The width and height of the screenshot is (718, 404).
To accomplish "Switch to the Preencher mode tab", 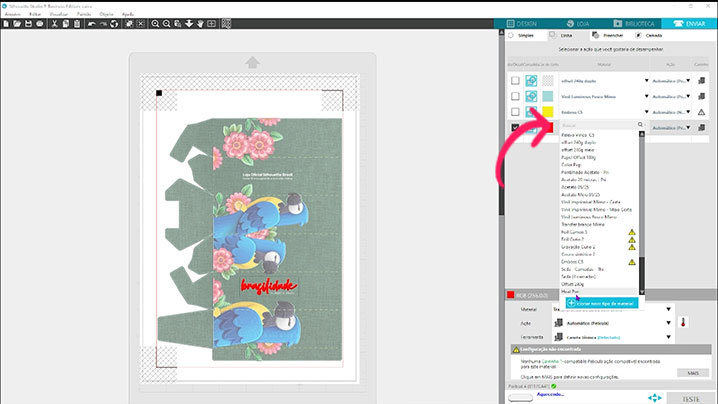I will coord(608,35).
